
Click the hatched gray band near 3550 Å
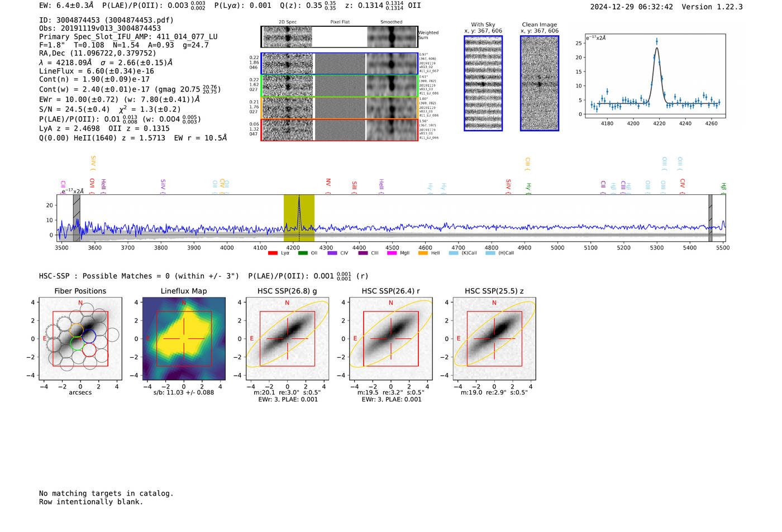coord(77,218)
